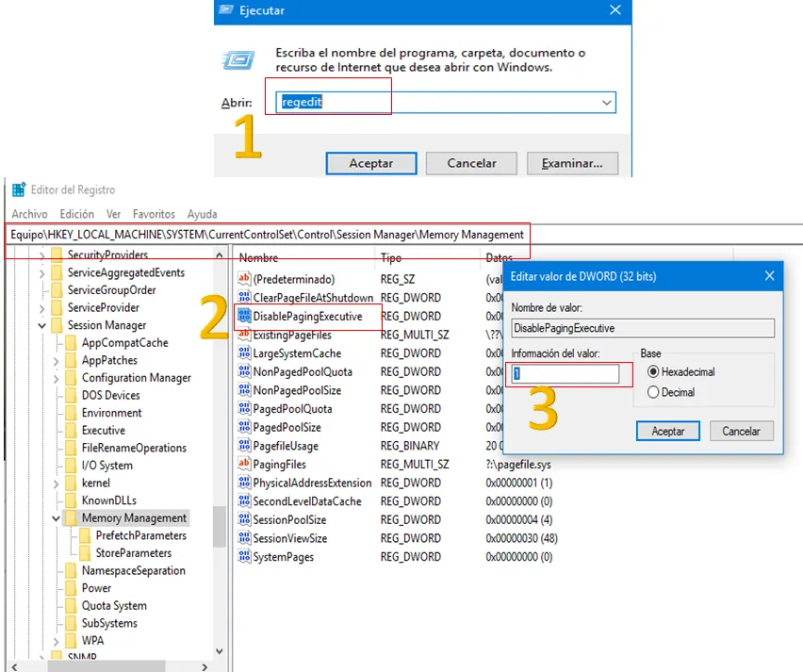Collapse the Memory Management tree node

[56, 518]
